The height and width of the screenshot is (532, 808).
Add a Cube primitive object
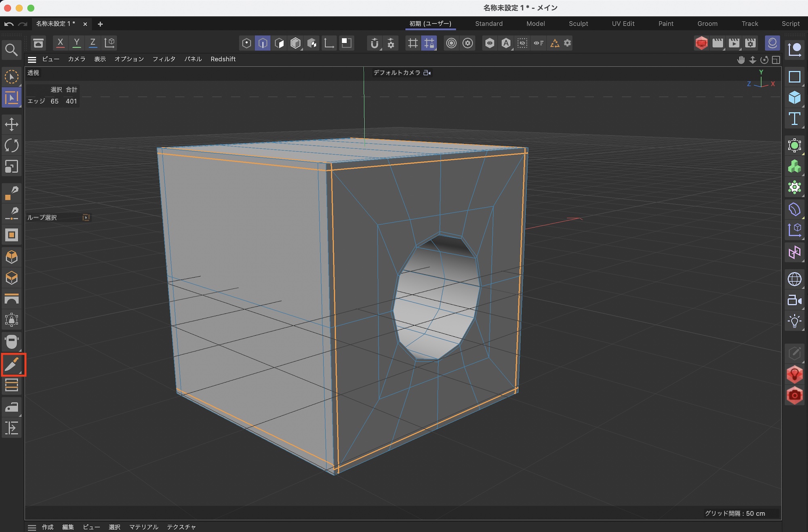pyautogui.click(x=794, y=97)
